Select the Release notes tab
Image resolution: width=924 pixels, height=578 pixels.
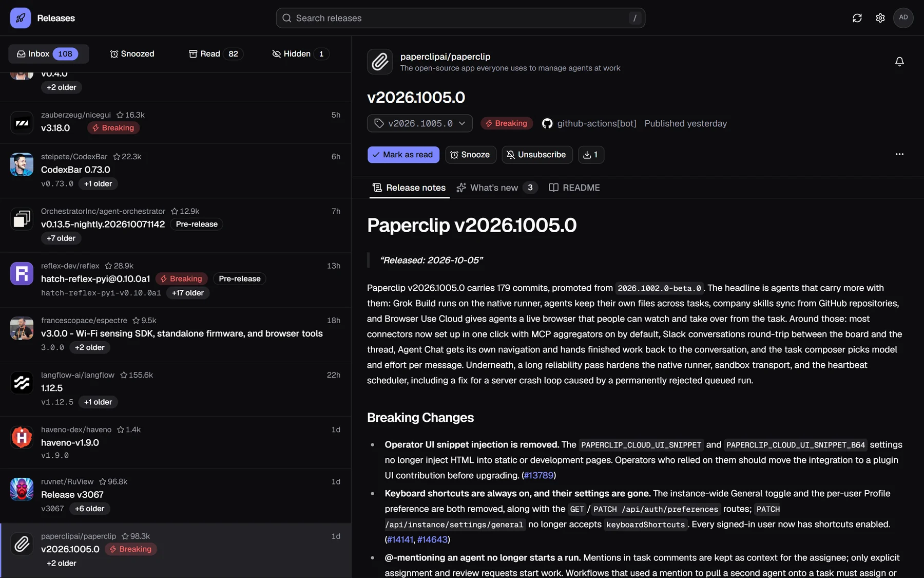[x=409, y=188]
